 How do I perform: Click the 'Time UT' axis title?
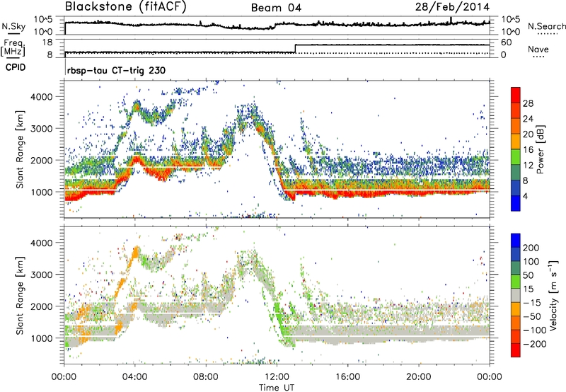(277, 387)
